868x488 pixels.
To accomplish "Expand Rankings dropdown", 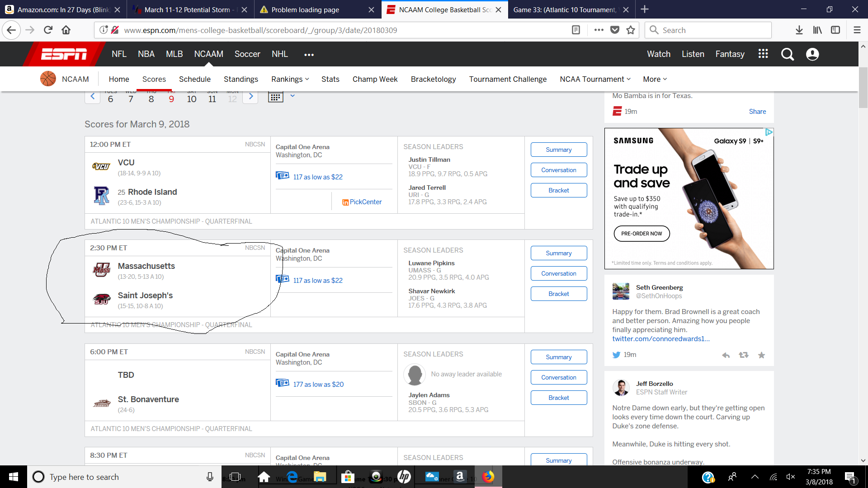I will pyautogui.click(x=290, y=79).
